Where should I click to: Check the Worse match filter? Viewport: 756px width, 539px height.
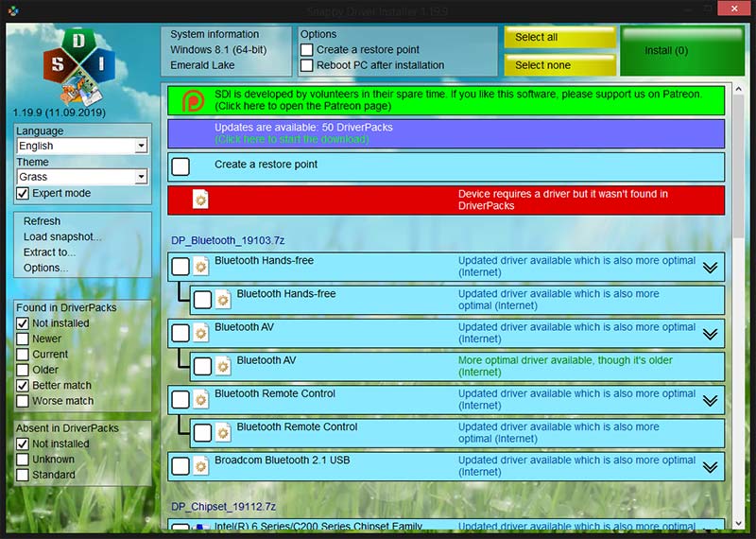23,401
